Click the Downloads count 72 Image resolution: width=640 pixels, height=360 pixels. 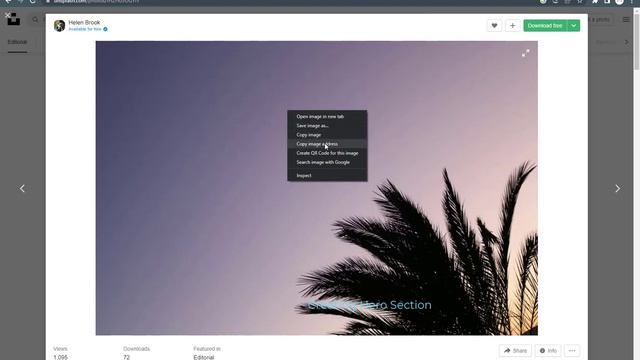127,357
